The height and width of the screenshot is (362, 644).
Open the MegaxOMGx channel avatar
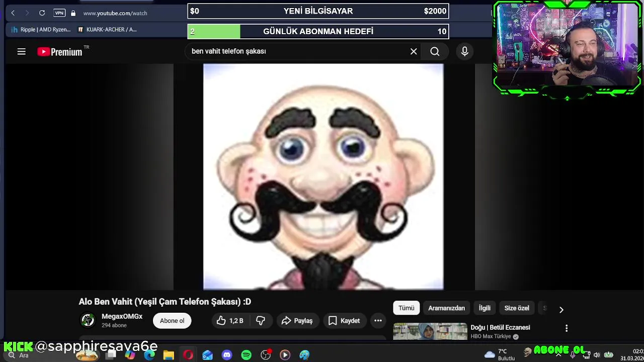click(88, 320)
